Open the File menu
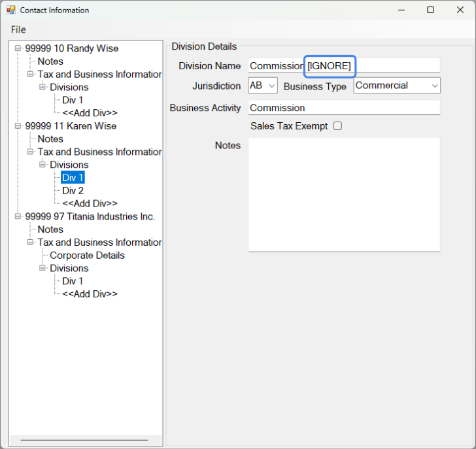476x449 pixels. click(x=18, y=29)
